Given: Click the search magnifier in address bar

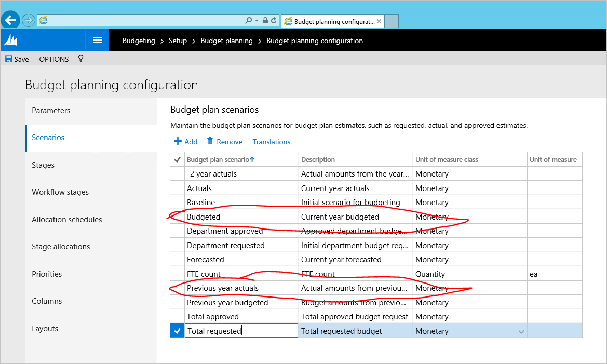Looking at the screenshot, I should pos(248,21).
